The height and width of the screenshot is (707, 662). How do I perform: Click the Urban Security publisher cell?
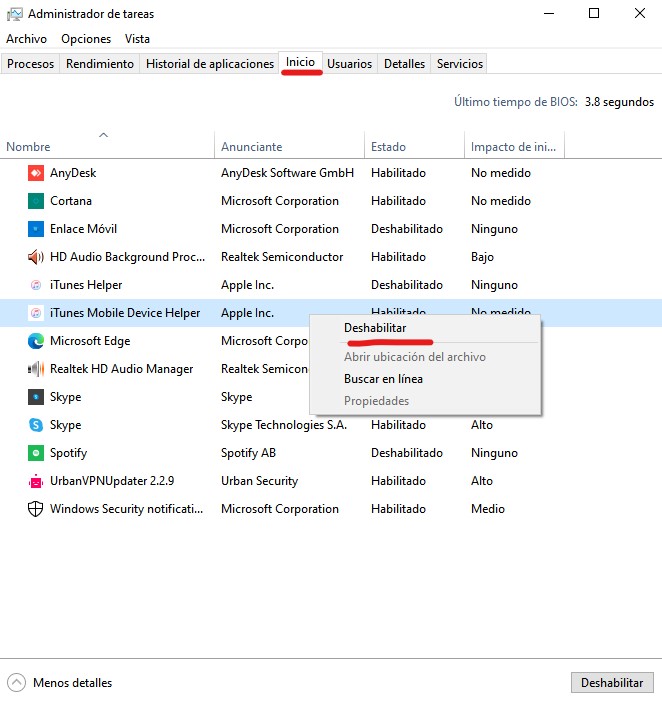(259, 481)
